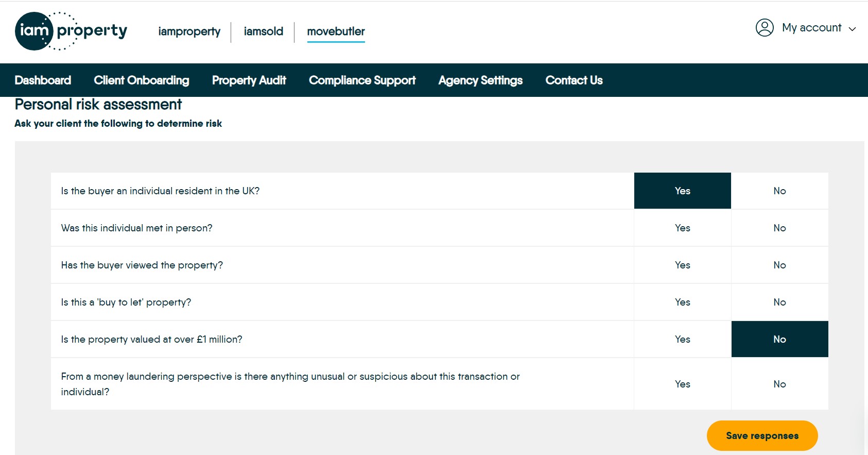Image resolution: width=868 pixels, height=455 pixels.
Task: Switch to the iamsold tab
Action: [263, 31]
